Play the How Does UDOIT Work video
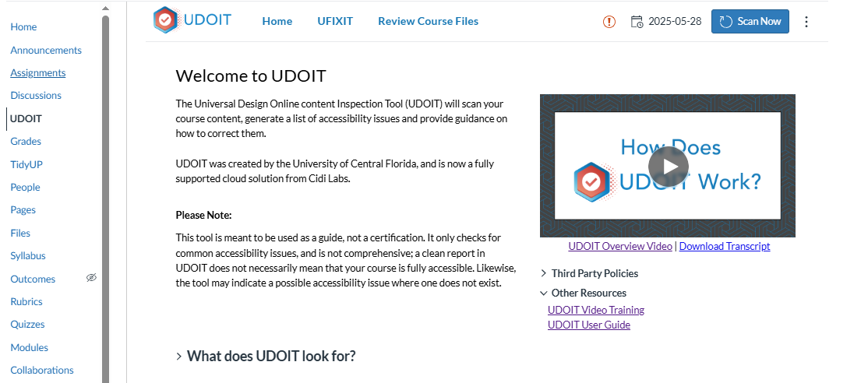 669,166
